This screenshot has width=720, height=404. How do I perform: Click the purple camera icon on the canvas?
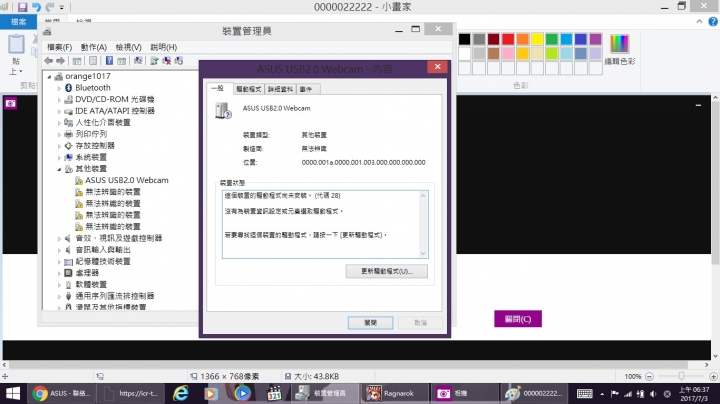click(11, 103)
